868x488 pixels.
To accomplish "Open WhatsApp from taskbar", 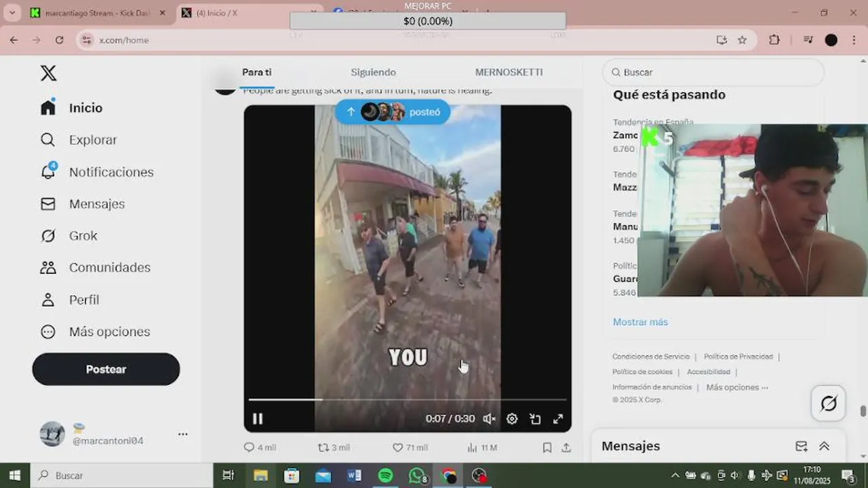I will (x=418, y=475).
